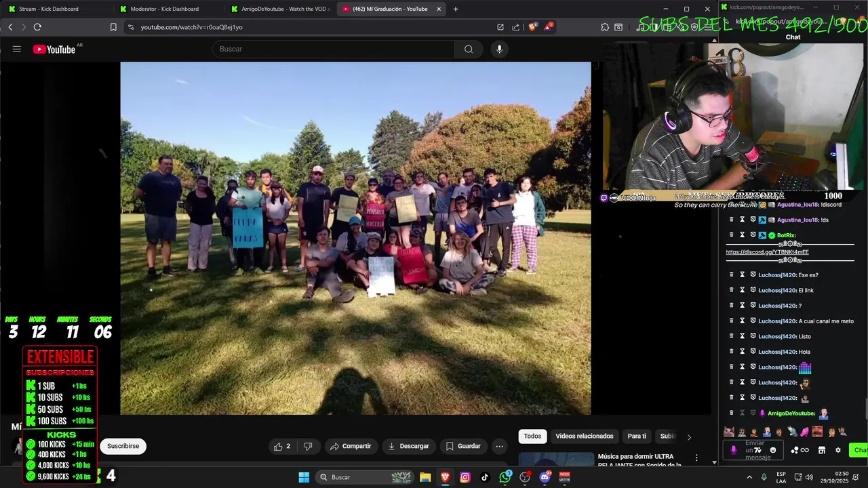Viewport: 868px width, 488px height.
Task: Click the YouTube search input field
Action: 334,49
